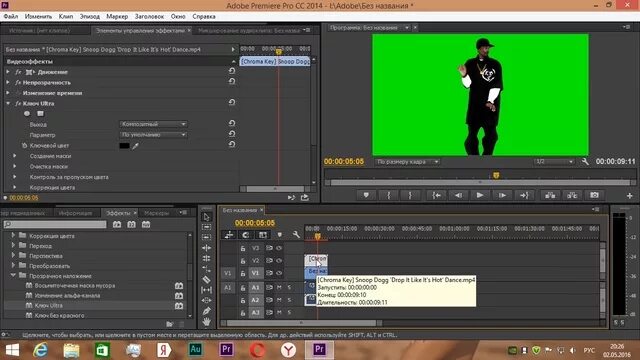
Task: Click the black Ключевой цвет swatch
Action: click(x=124, y=146)
